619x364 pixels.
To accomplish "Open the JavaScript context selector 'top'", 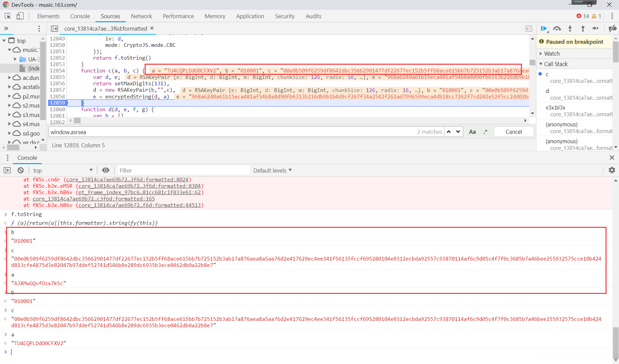I will click(x=63, y=171).
